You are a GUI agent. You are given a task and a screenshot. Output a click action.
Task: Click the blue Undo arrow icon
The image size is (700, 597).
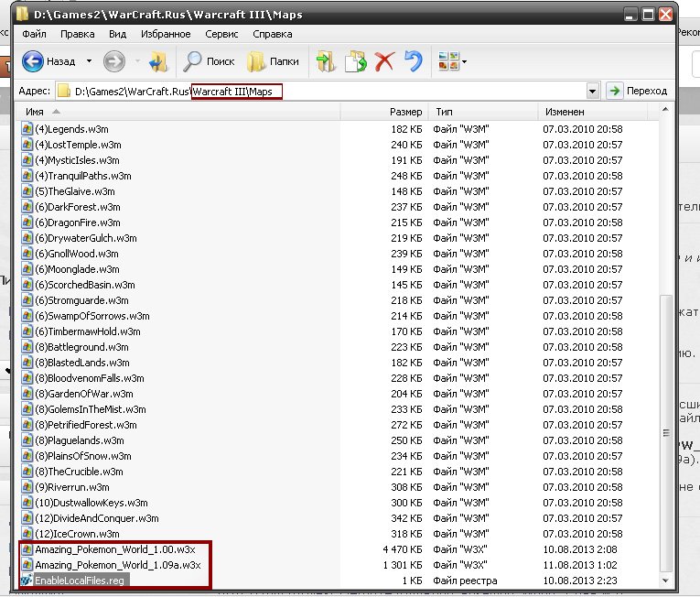(414, 61)
